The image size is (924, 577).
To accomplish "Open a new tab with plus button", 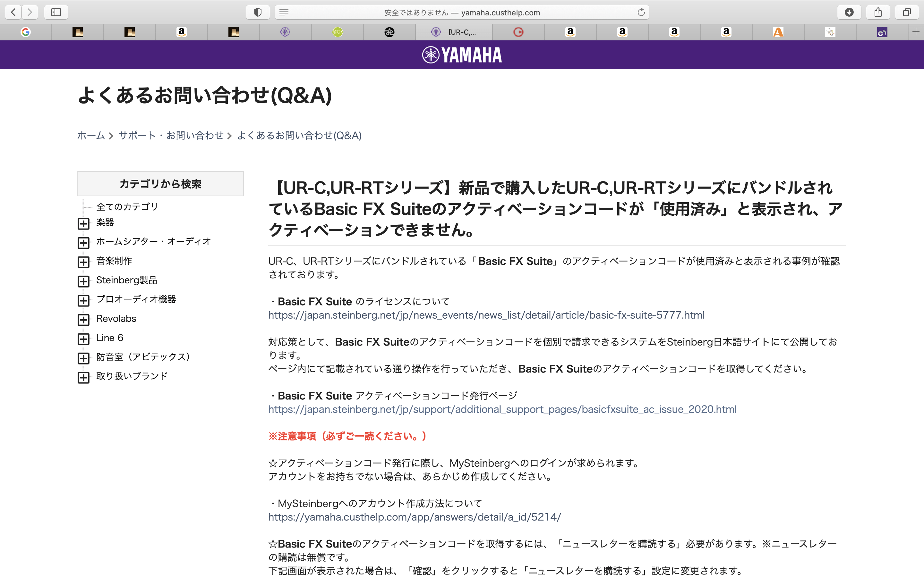I will pyautogui.click(x=916, y=32).
